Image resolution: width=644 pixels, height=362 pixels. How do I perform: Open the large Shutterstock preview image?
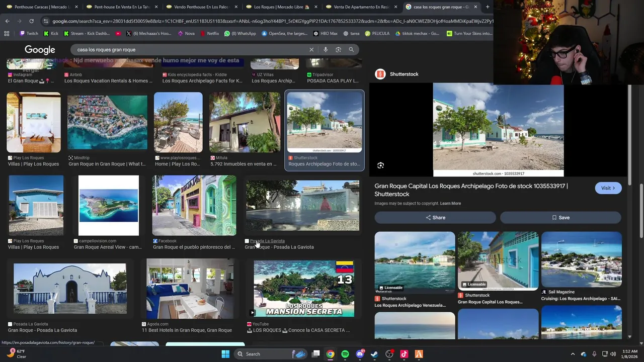click(x=498, y=130)
